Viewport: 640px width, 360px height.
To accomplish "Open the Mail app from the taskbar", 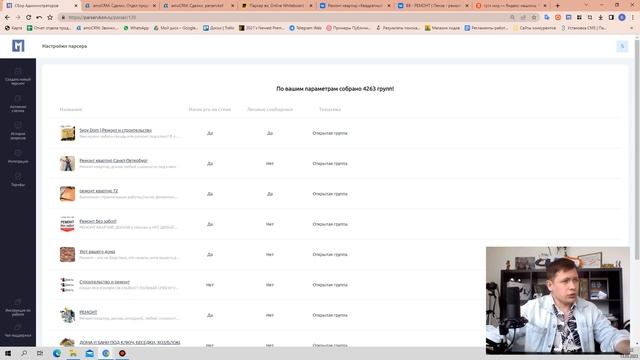I will [x=89, y=353].
